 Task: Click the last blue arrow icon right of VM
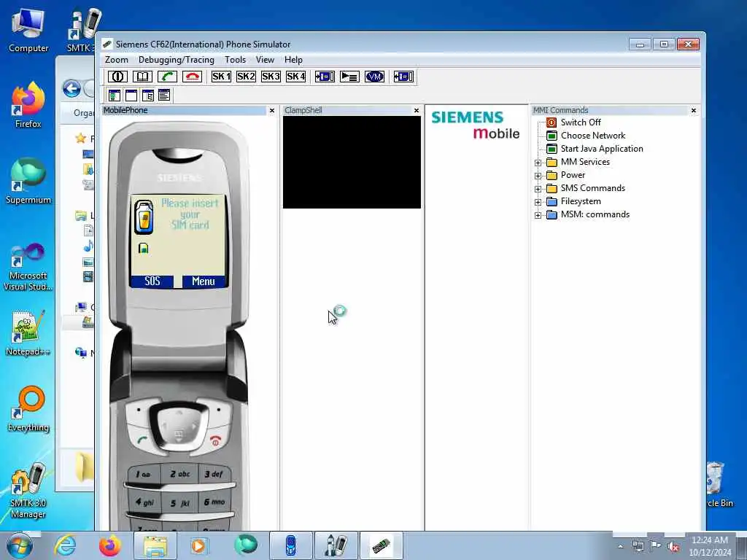[403, 77]
